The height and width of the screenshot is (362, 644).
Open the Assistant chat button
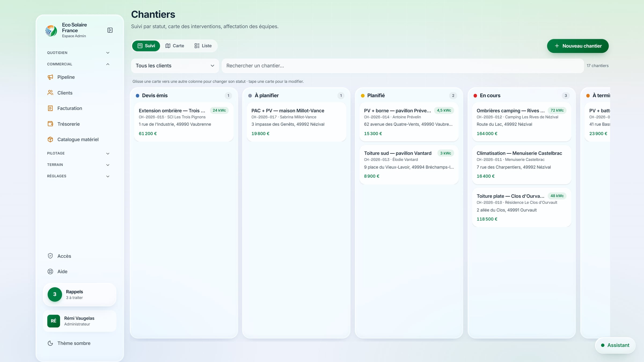pyautogui.click(x=615, y=345)
